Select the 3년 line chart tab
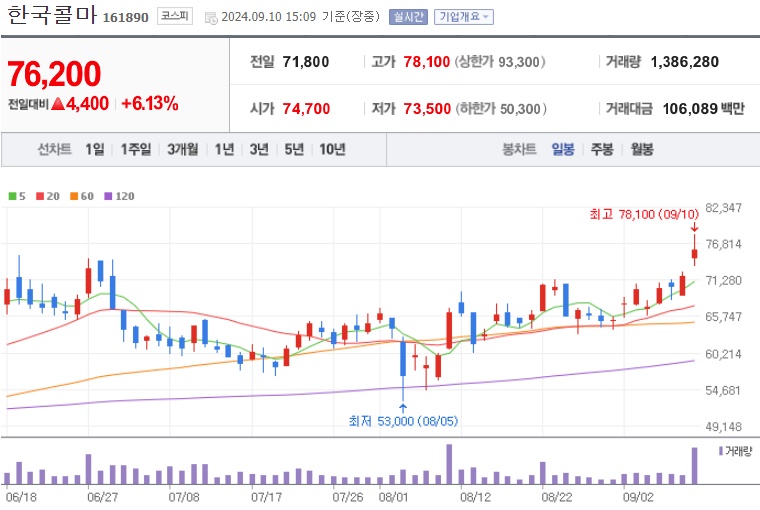The image size is (760, 510). [259, 149]
